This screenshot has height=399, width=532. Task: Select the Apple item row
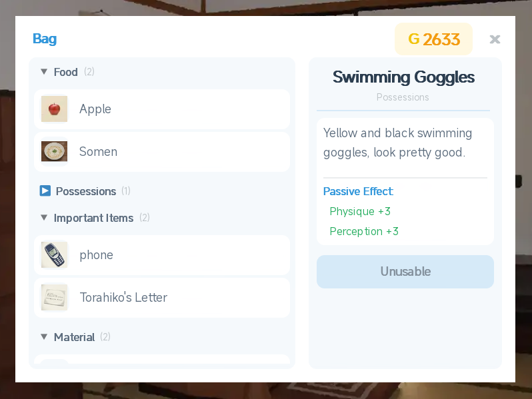(x=161, y=109)
